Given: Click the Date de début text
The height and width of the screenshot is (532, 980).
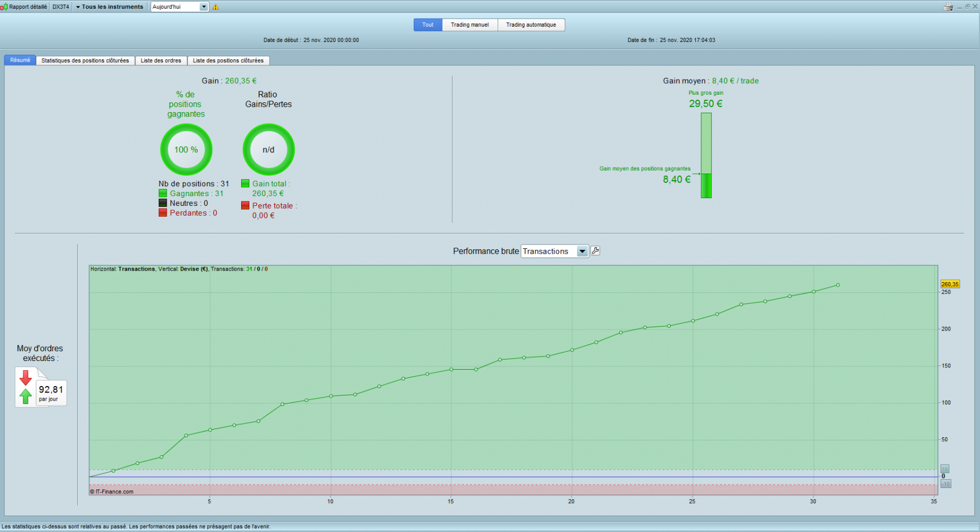Looking at the screenshot, I should click(311, 40).
